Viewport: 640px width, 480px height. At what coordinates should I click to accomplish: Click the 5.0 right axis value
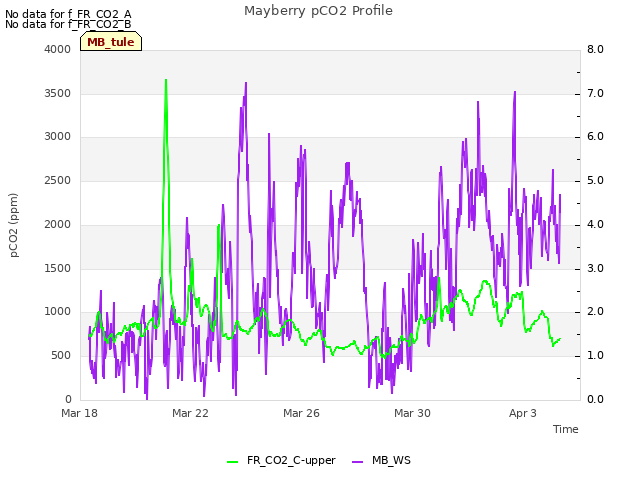tap(595, 181)
